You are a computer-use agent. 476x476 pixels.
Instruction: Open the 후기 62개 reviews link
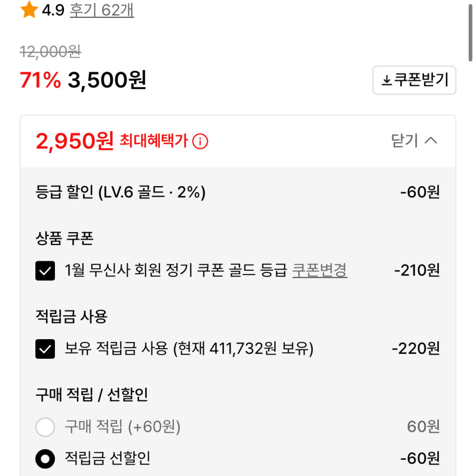(x=101, y=10)
